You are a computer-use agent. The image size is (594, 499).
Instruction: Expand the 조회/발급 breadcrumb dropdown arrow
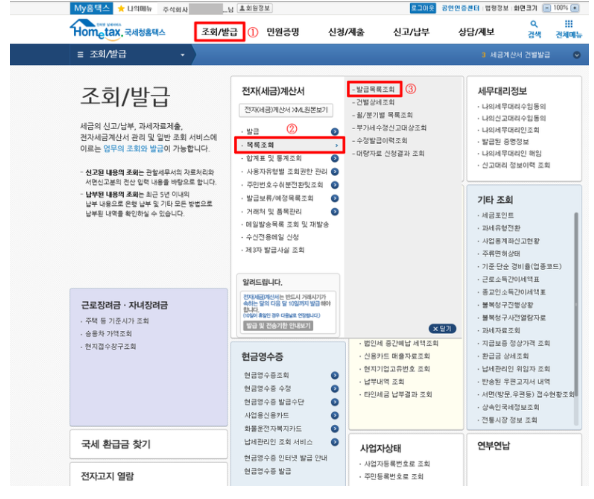click(183, 55)
